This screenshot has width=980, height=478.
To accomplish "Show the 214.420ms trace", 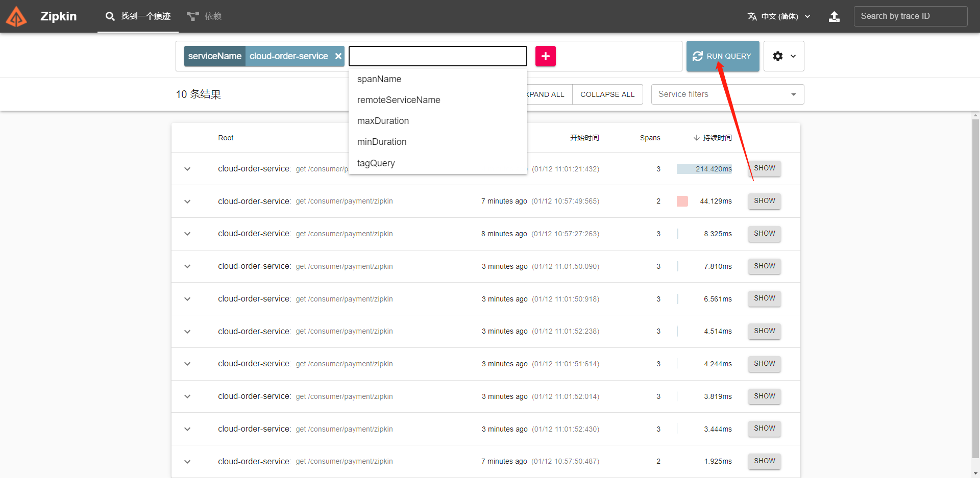I will pos(765,168).
